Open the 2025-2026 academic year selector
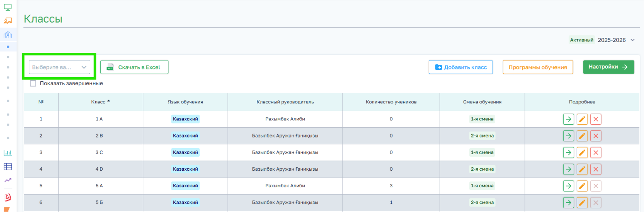Screen dimensions: 644x212 616,40
